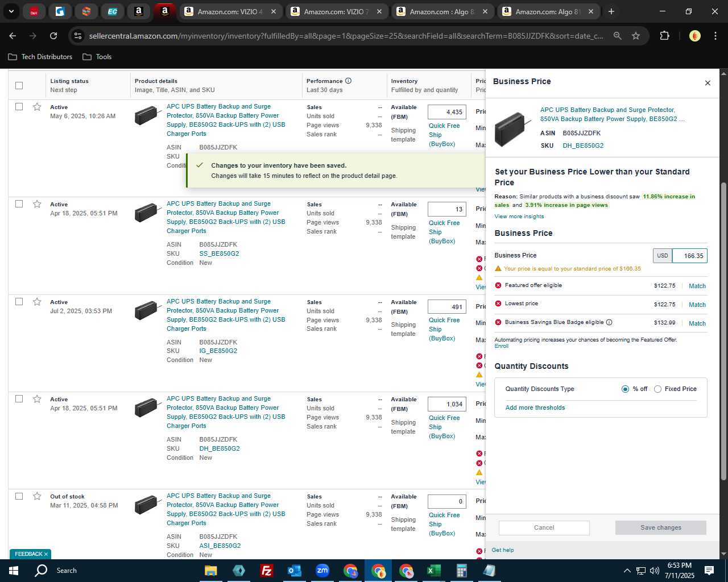Viewport: 728px width, 582px height.
Task: Edit the available quantity 491 field
Action: click(x=447, y=307)
